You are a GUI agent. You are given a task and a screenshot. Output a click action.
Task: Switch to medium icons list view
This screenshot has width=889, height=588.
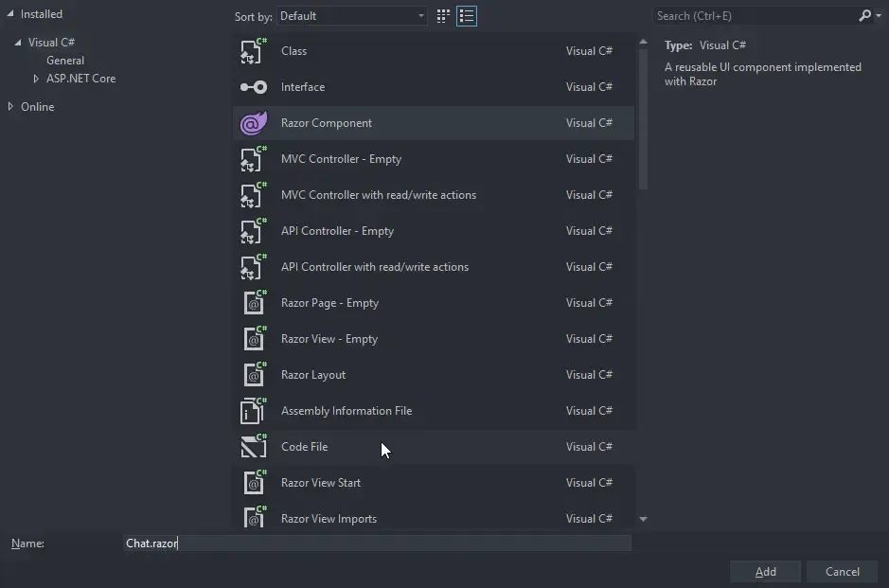click(x=466, y=16)
